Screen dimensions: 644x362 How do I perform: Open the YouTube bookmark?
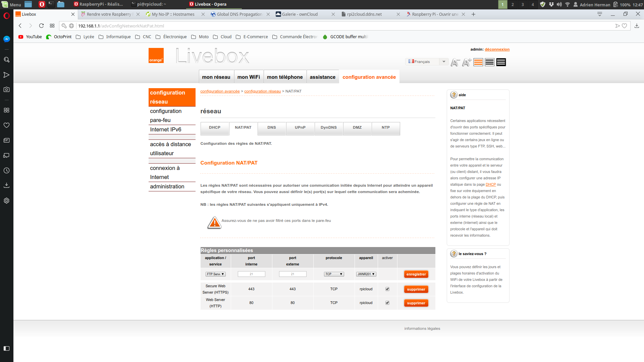click(30, 37)
